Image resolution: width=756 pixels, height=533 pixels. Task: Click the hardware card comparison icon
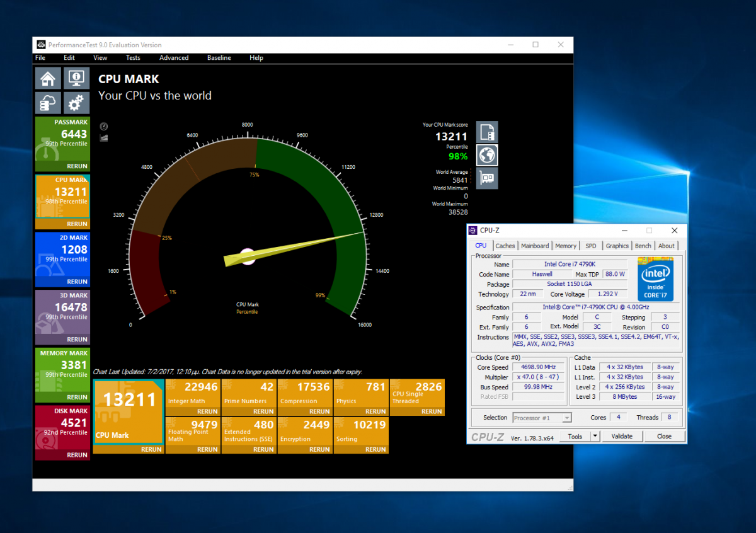(x=487, y=178)
